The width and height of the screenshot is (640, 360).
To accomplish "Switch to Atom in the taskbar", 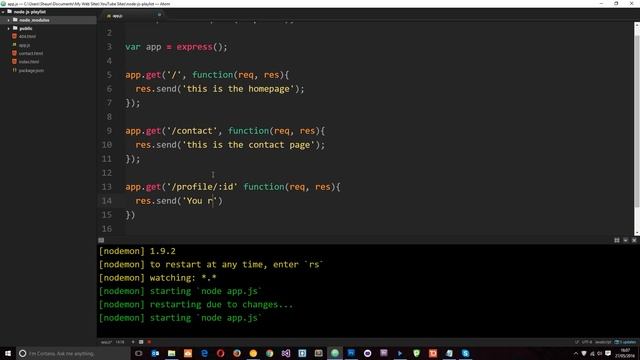I will point(335,353).
